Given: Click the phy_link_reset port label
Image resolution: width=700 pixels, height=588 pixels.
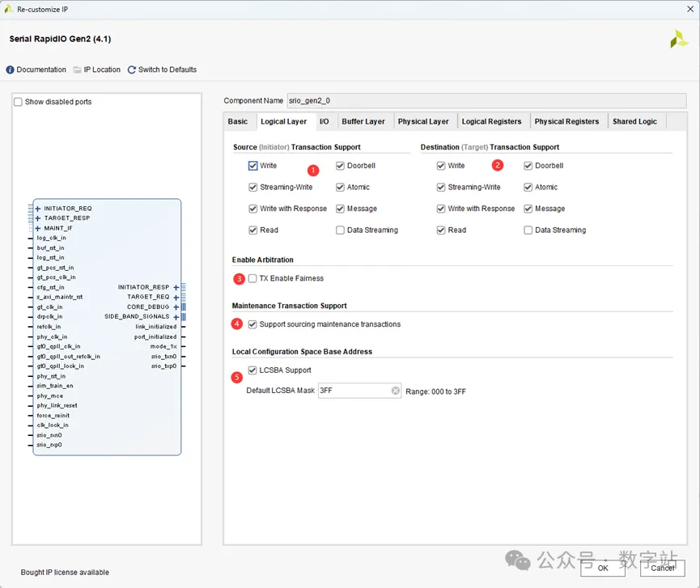Looking at the screenshot, I should (57, 405).
